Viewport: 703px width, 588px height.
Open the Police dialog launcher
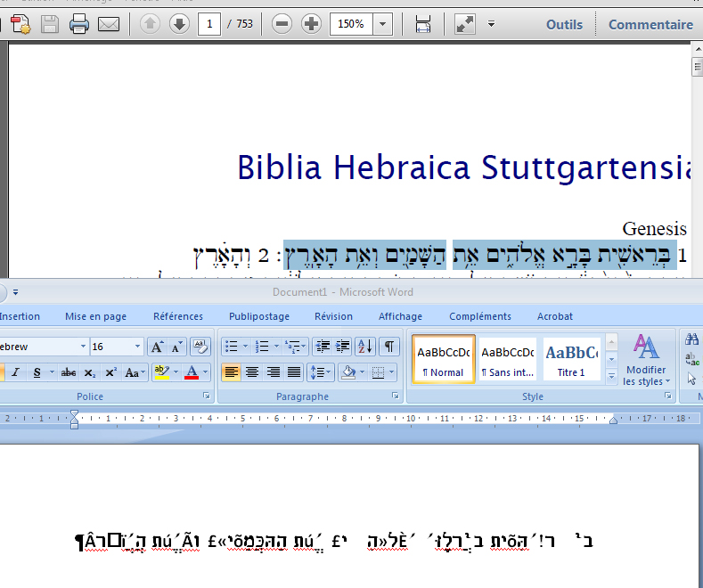206,396
